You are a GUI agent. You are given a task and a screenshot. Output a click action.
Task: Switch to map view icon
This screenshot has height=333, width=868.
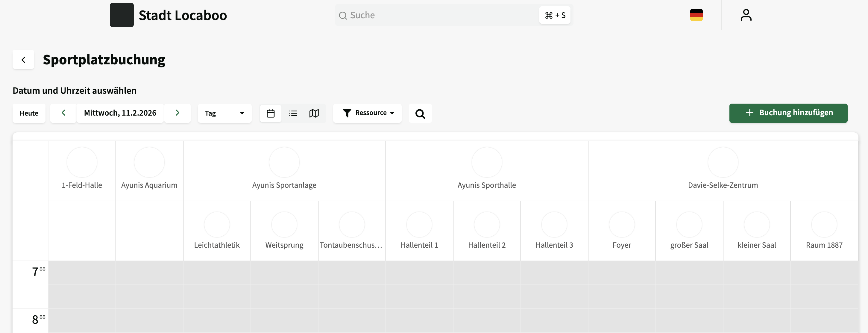coord(314,113)
